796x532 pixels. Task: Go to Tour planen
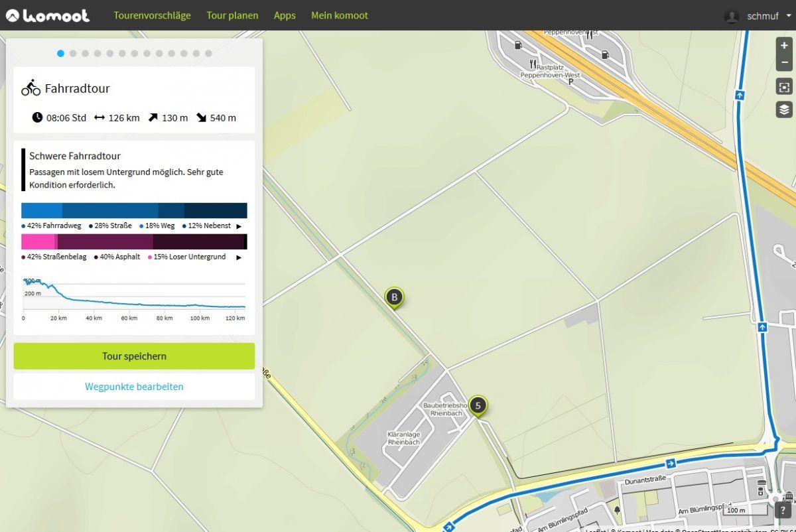click(232, 15)
